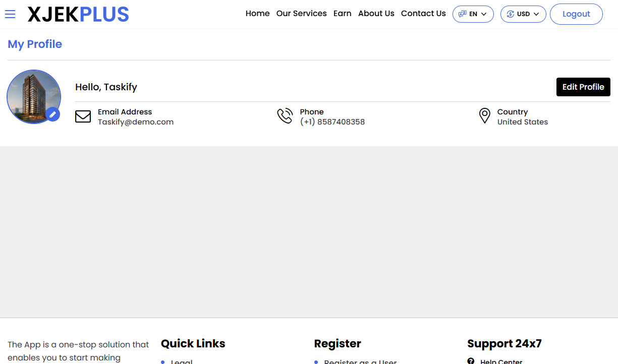Click the XJEKPLUS logo
This screenshot has height=364, width=618.
coord(78,15)
